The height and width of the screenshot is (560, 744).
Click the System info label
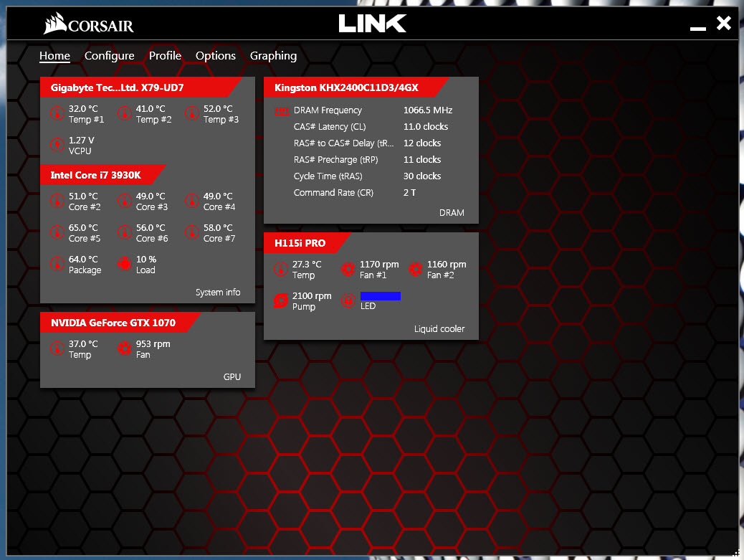click(218, 293)
